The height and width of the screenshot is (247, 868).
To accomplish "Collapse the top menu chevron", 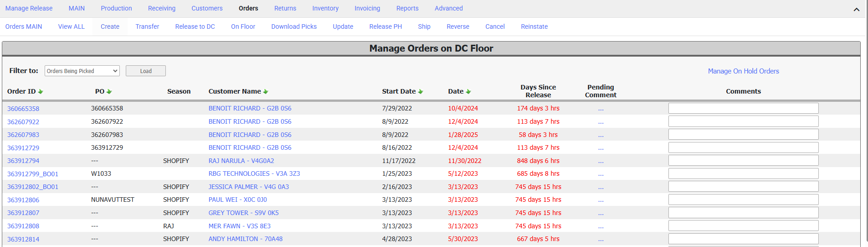I will pyautogui.click(x=856, y=9).
